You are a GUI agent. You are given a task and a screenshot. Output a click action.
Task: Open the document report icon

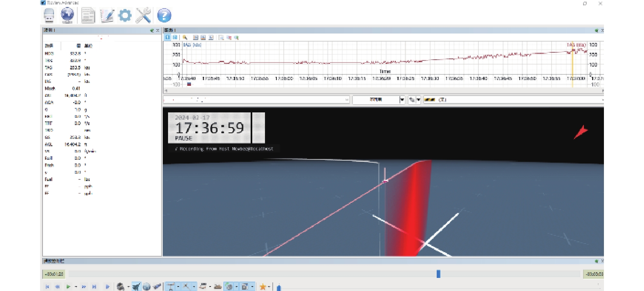point(88,16)
